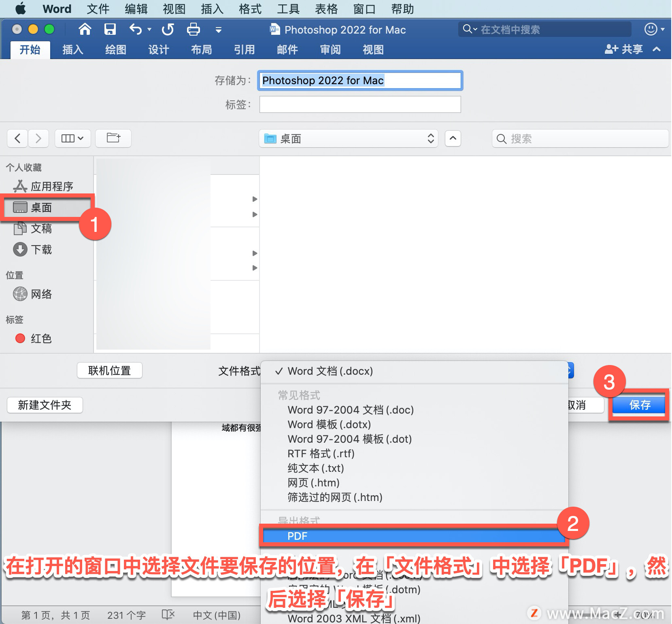Switch to the 插入 ribbon tab
This screenshot has height=624, width=672.
click(73, 50)
